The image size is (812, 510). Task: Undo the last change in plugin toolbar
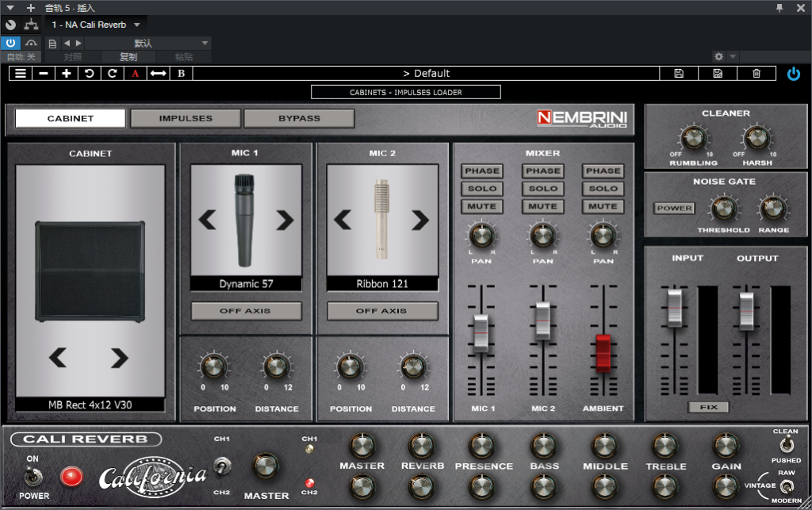[89, 74]
